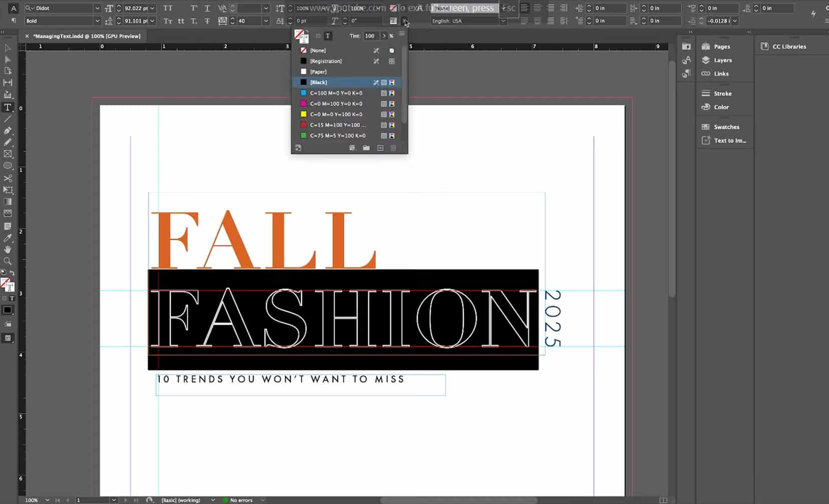829x504 pixels.
Task: Open the Didot font family dropdown
Action: pyautogui.click(x=97, y=9)
